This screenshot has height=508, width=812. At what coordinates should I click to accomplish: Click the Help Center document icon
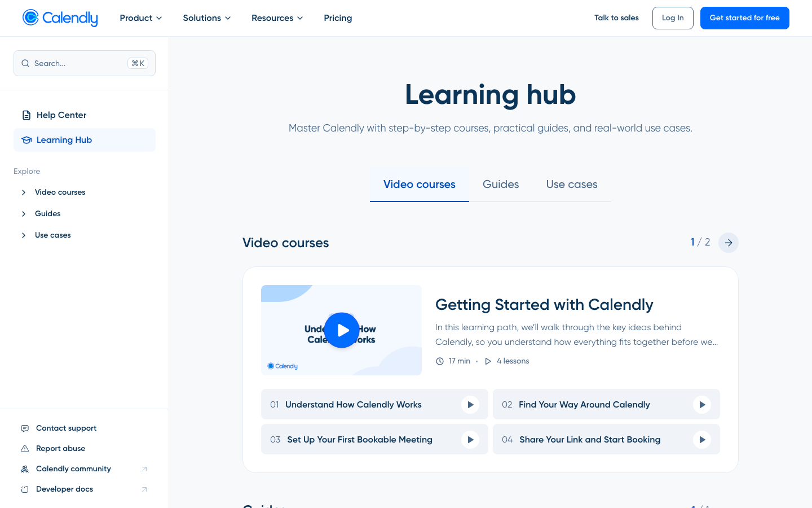27,115
